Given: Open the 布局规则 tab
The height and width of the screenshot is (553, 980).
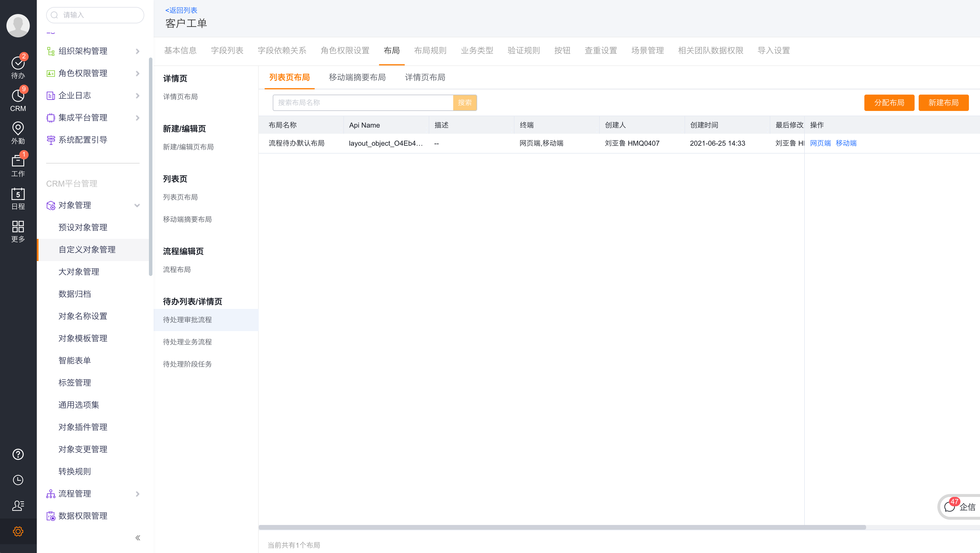Looking at the screenshot, I should [430, 50].
